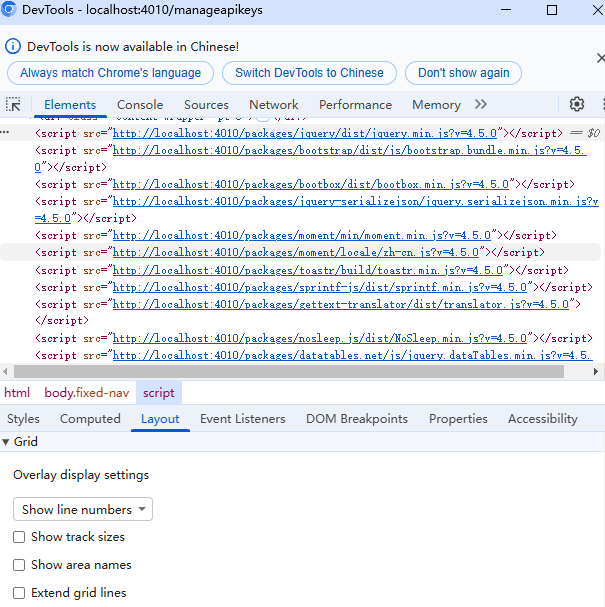Open the moment locale zh-cn.js link
The width and height of the screenshot is (605, 607).
[x=296, y=253]
